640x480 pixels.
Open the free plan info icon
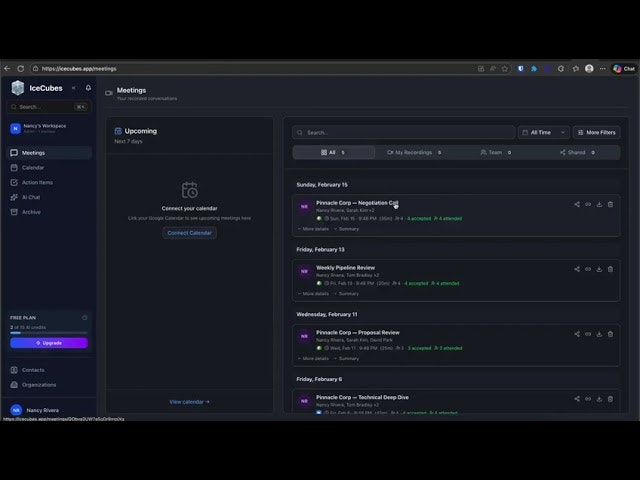[84, 318]
